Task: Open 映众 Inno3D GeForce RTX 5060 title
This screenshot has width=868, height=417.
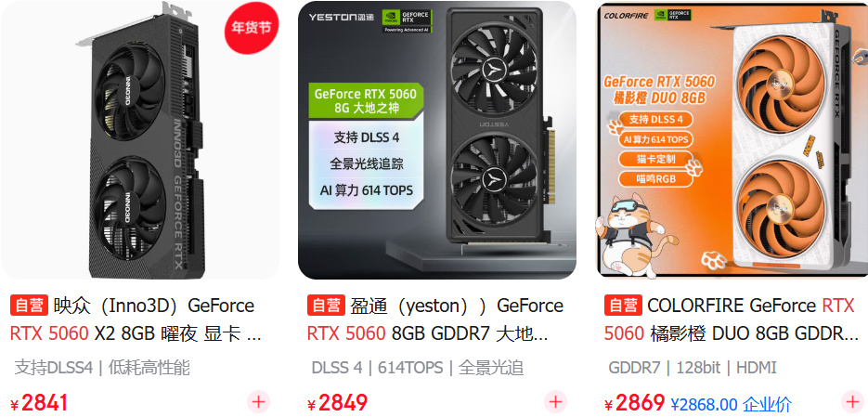Action: [x=136, y=319]
